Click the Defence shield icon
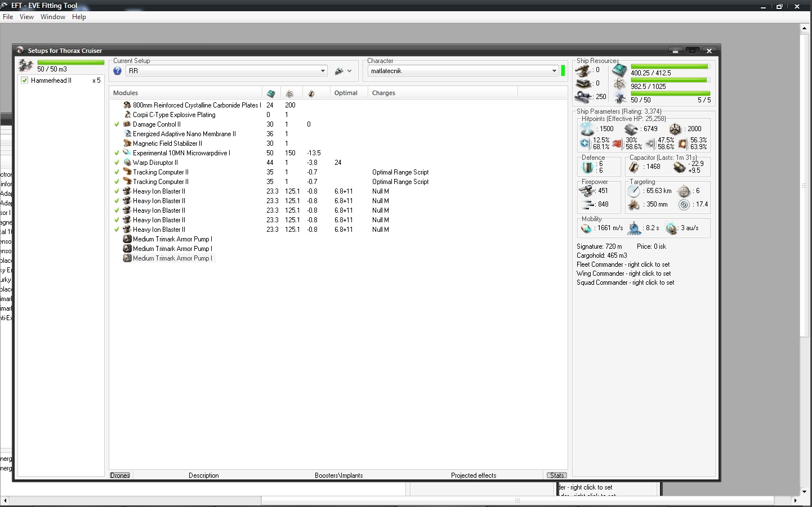Image resolution: width=812 pixels, height=507 pixels. [588, 167]
